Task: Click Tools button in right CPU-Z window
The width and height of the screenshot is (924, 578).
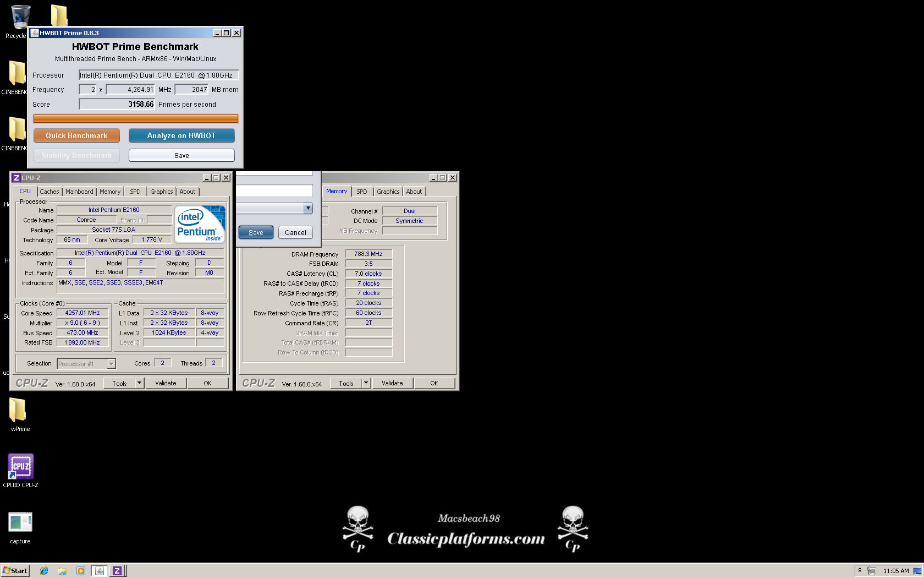Action: pos(346,383)
